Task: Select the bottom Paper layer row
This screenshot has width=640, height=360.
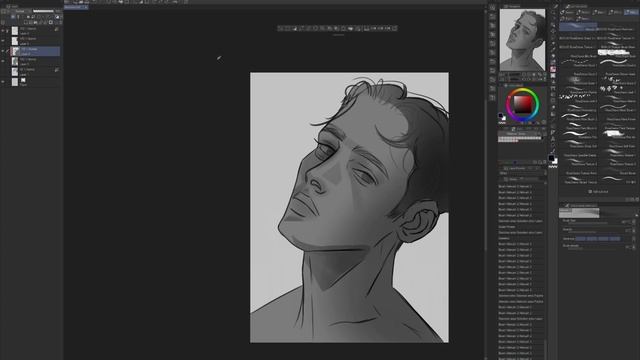Action: pos(35,82)
